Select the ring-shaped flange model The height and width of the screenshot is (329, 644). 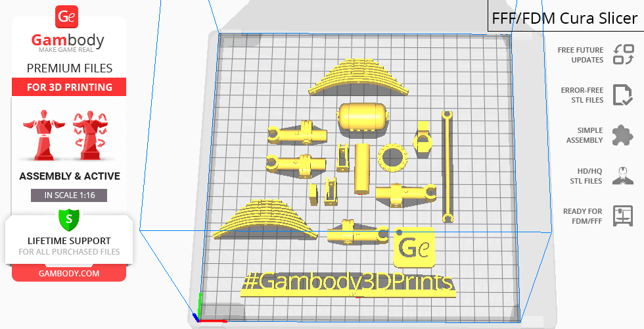pyautogui.click(x=393, y=158)
